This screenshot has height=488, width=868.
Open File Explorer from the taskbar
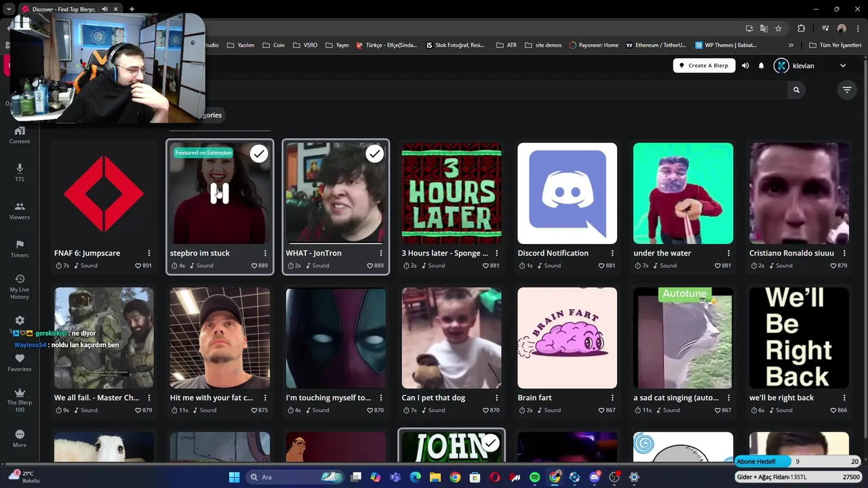coord(435,477)
